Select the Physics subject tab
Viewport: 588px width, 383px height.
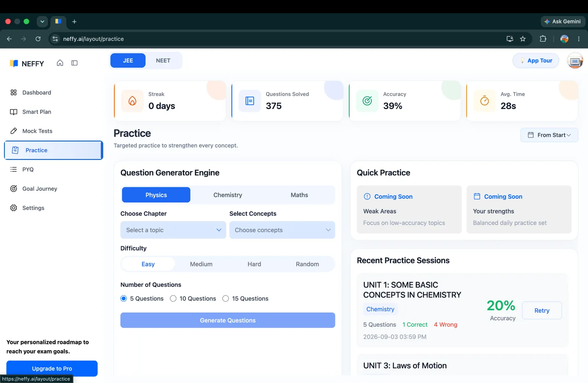(x=156, y=195)
